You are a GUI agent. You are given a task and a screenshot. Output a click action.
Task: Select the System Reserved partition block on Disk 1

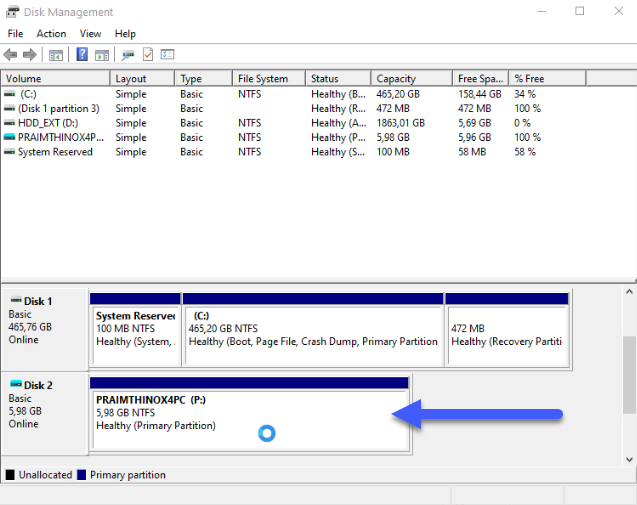pos(135,330)
